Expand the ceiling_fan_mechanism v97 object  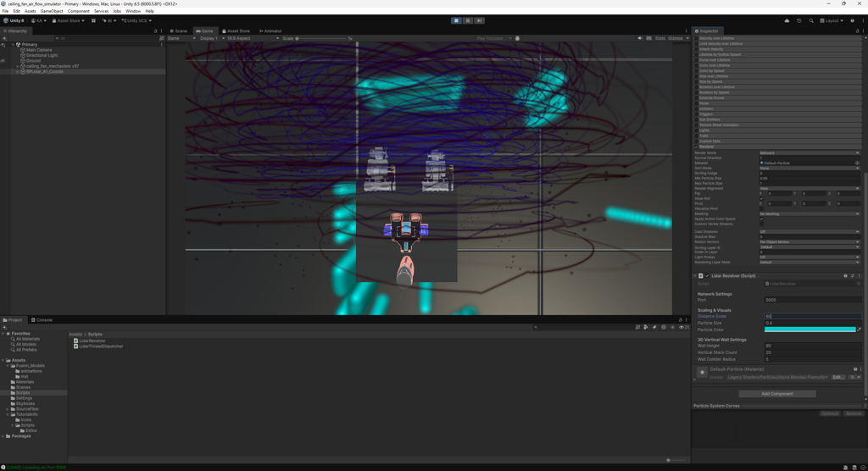click(18, 66)
